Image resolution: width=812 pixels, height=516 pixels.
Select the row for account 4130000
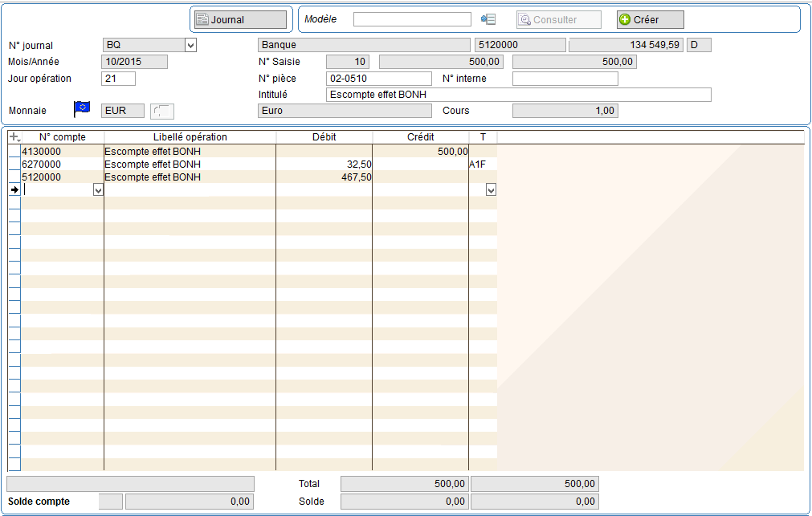tap(62, 151)
